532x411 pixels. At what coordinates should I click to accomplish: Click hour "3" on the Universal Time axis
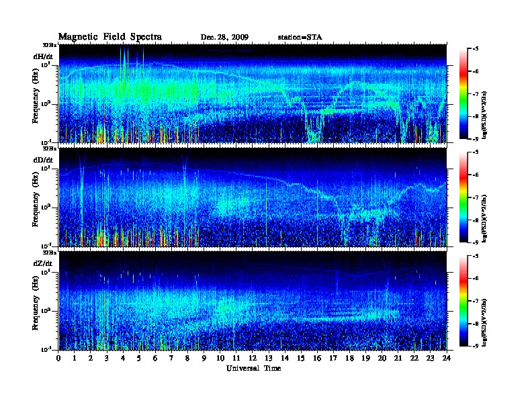pyautogui.click(x=107, y=358)
